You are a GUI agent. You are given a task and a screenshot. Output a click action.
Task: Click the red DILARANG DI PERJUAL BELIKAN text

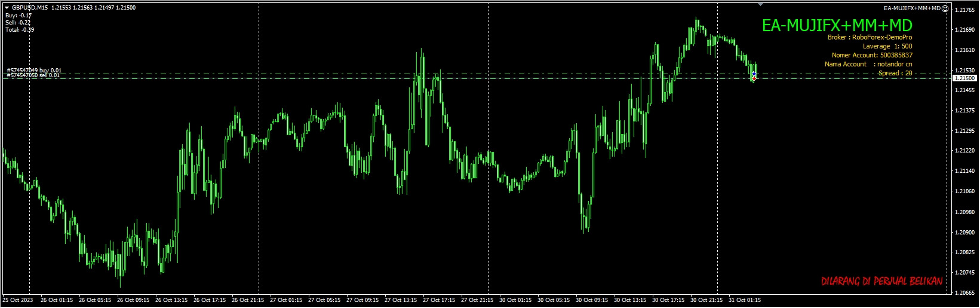tap(882, 281)
